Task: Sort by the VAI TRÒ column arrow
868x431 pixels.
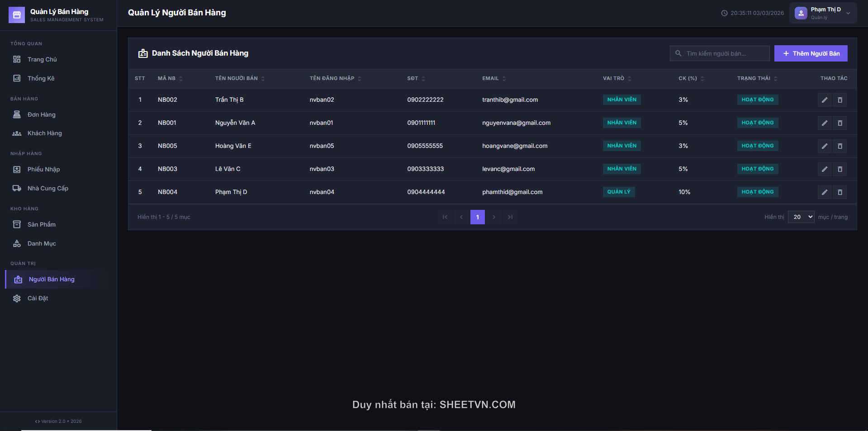Action: [x=629, y=79]
